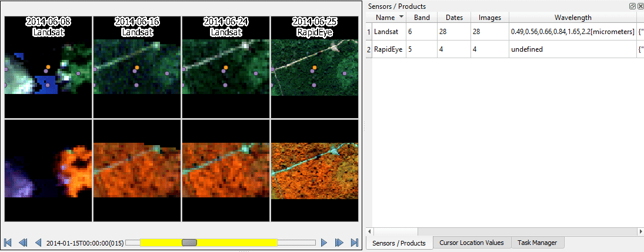Click the Landsat wavelength cell listing micrometers

[x=573, y=32]
